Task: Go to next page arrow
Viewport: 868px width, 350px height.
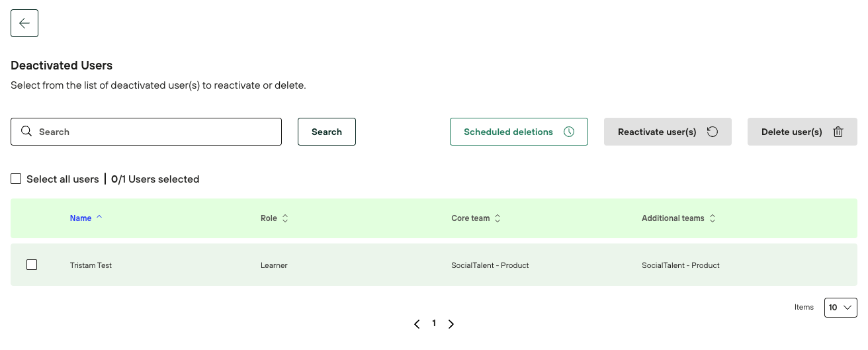Action: click(x=451, y=324)
